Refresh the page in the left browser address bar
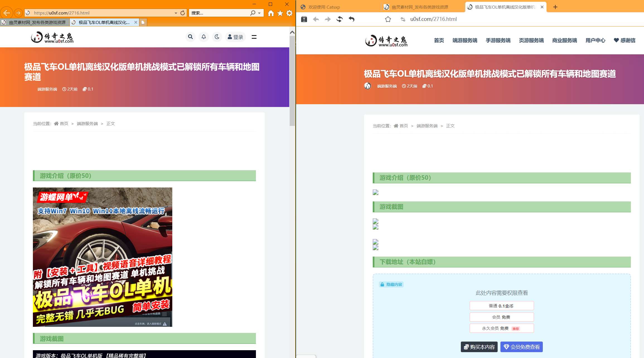This screenshot has height=358, width=644. click(x=183, y=13)
